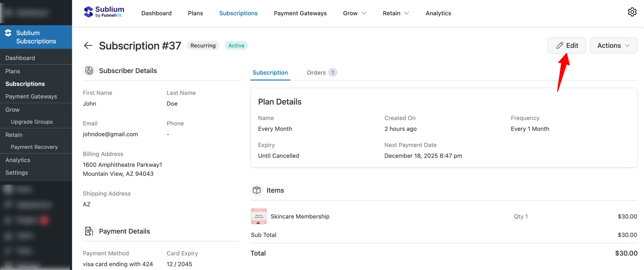Open the Actions dropdown

614,45
